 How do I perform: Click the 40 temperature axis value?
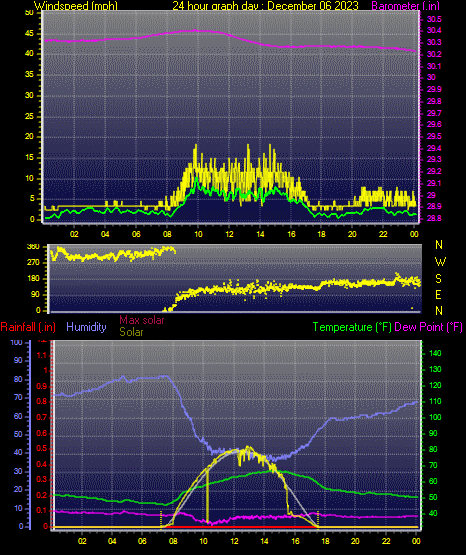433,513
